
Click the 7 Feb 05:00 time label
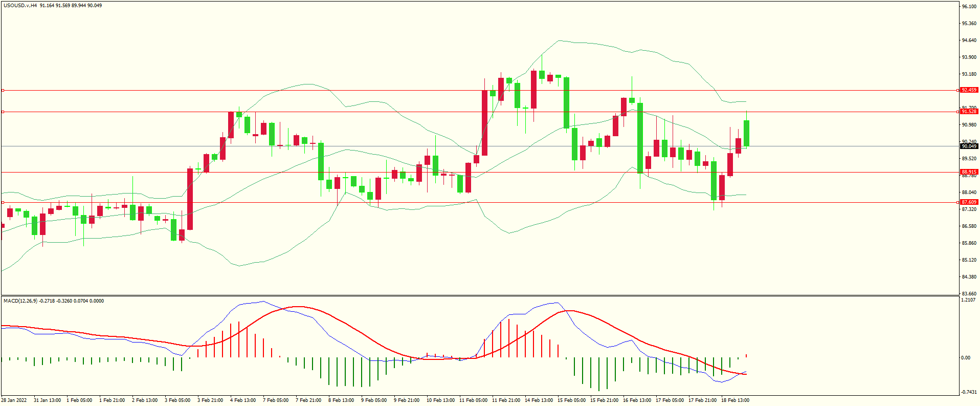click(276, 400)
